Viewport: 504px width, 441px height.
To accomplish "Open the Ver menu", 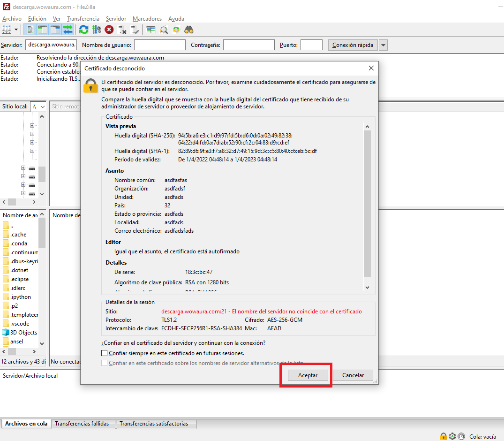I will click(57, 19).
